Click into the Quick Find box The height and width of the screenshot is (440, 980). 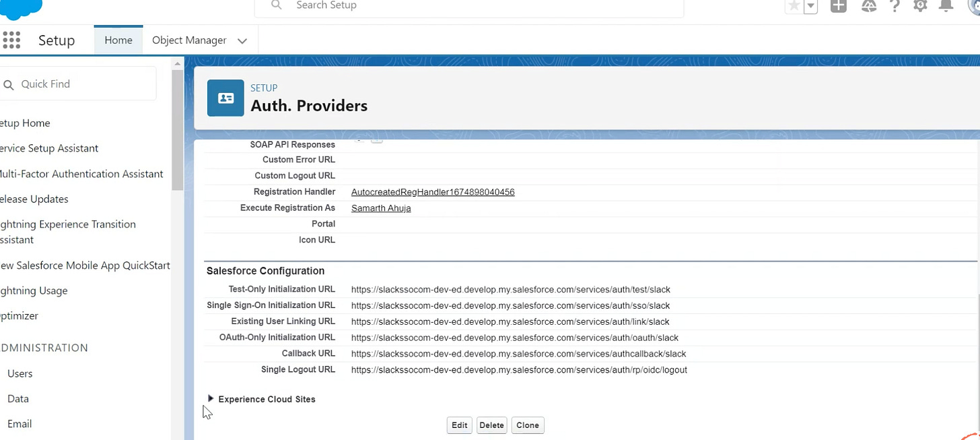click(78, 84)
